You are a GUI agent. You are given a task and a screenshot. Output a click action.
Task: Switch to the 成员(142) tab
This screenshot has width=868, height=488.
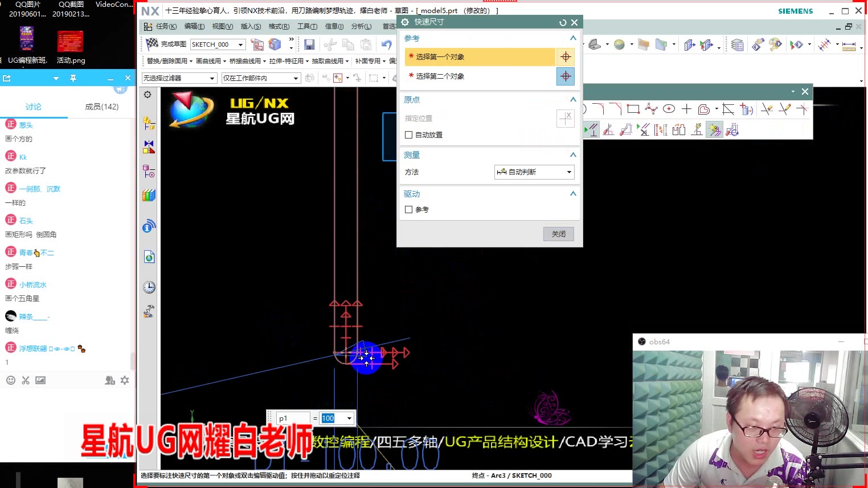(103, 107)
